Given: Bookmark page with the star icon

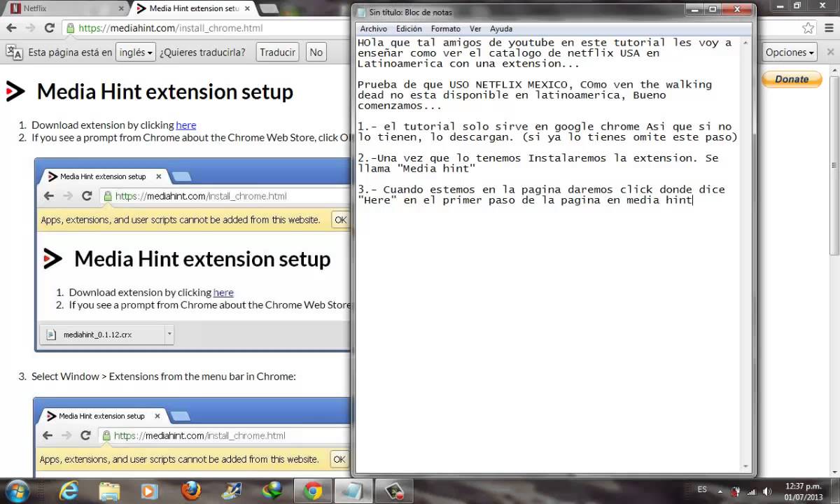Looking at the screenshot, I should [808, 29].
